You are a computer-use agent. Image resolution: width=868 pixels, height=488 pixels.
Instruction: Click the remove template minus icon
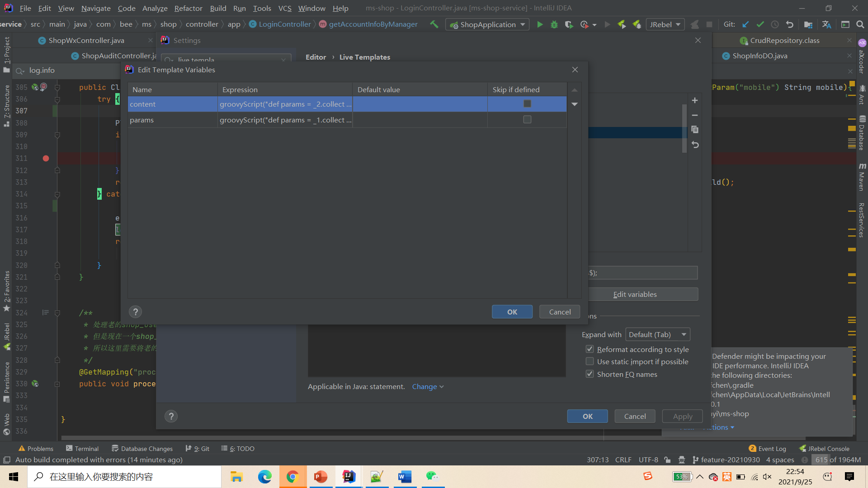(695, 115)
